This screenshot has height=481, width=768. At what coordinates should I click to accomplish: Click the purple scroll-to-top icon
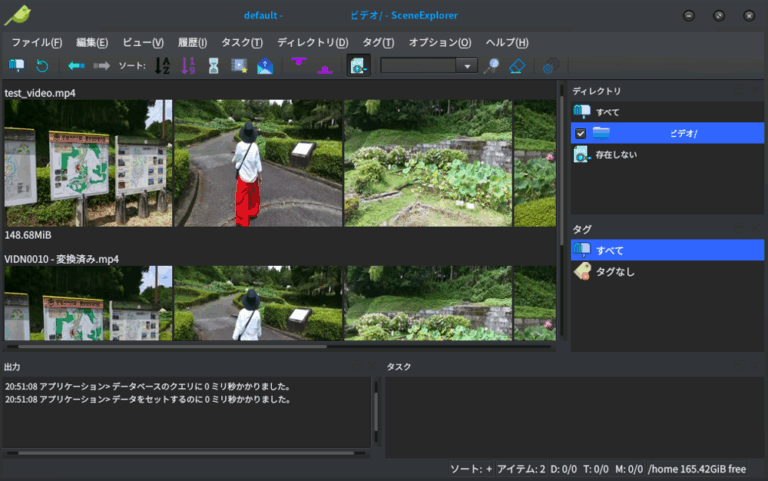coord(297,65)
